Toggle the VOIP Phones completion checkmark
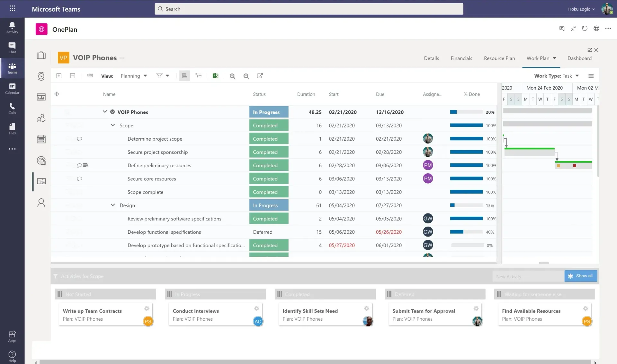The image size is (617, 364). point(112,112)
